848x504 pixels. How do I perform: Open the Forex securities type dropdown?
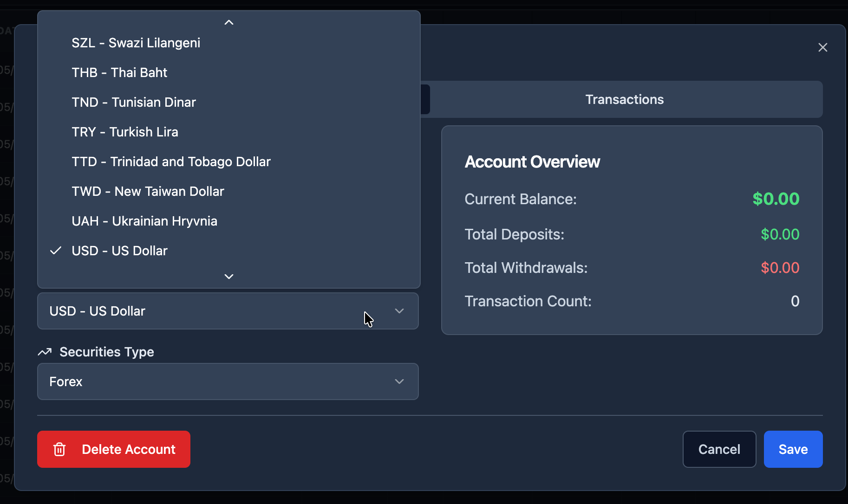click(228, 381)
